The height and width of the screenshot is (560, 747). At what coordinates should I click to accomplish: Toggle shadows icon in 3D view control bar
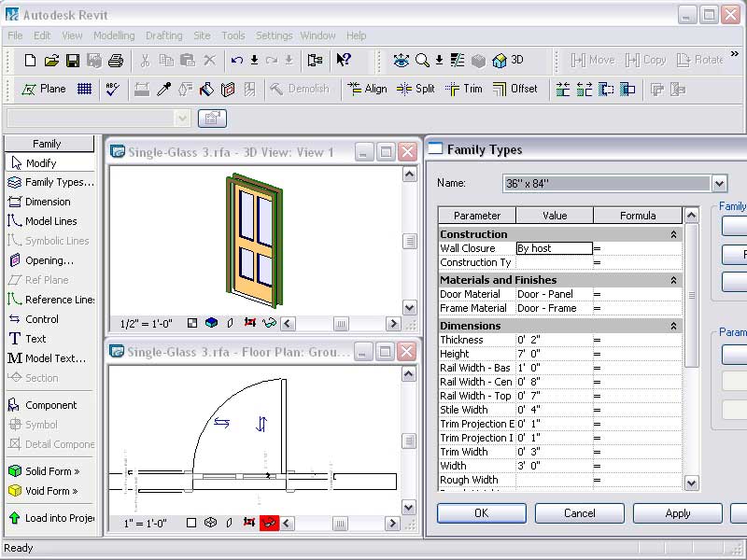coord(230,323)
